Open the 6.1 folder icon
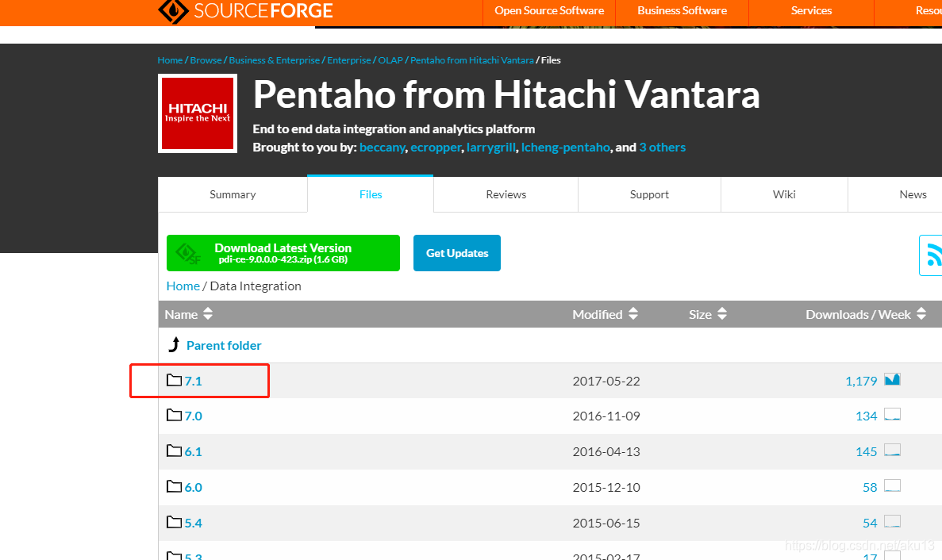942x560 pixels. pos(175,451)
